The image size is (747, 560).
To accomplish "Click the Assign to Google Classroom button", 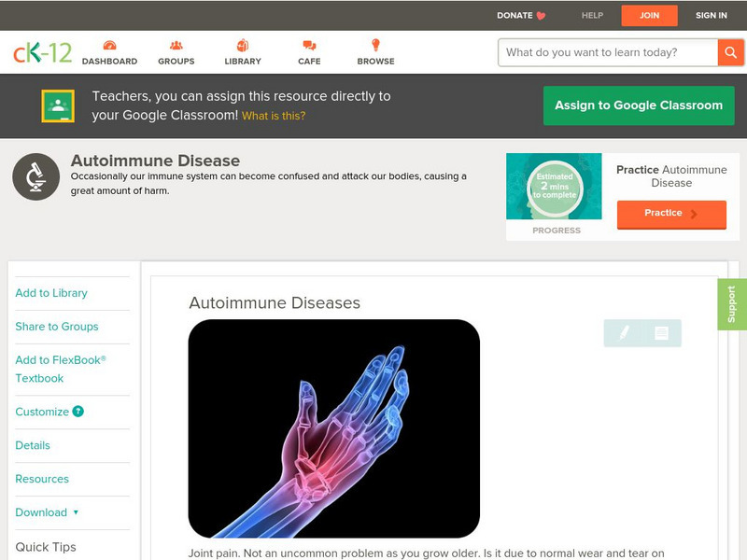I will [x=639, y=105].
